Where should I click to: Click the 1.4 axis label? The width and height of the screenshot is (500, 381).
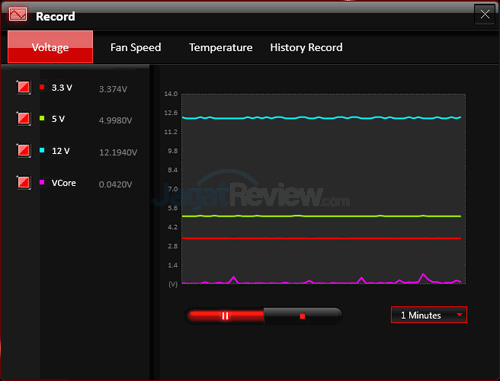pos(173,265)
